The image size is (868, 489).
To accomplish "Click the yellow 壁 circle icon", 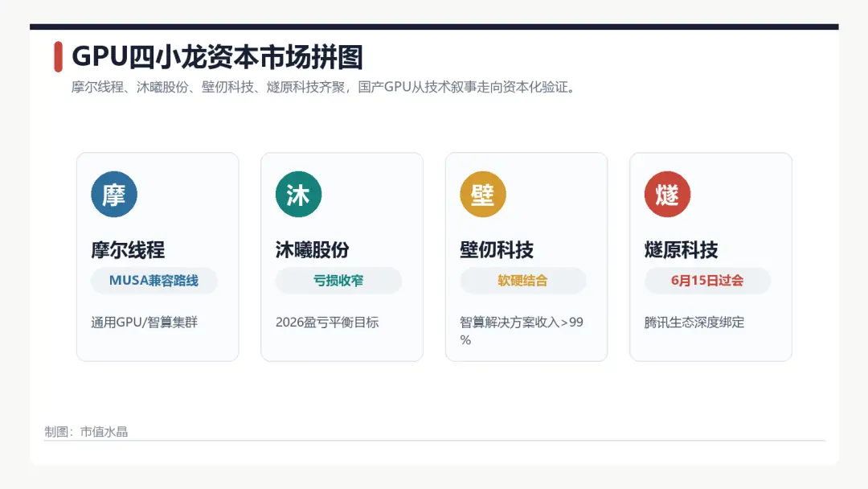I will click(x=483, y=195).
